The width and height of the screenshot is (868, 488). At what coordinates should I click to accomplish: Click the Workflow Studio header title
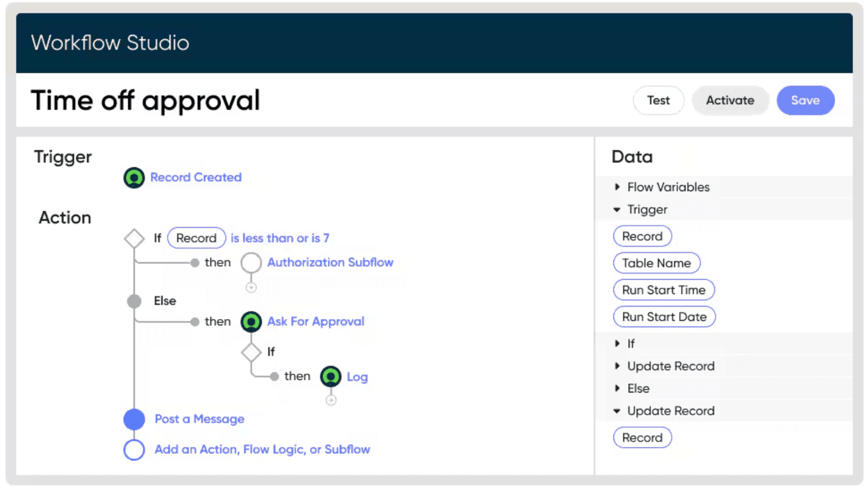[x=110, y=43]
